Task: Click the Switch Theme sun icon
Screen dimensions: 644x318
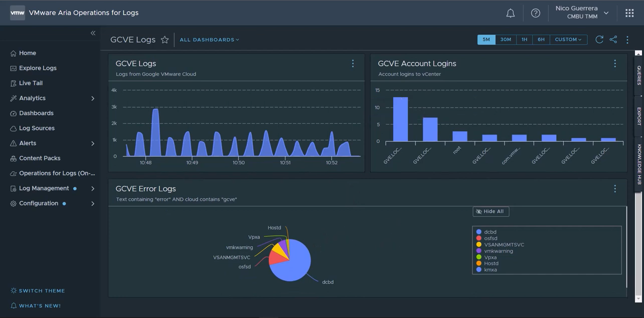Action: (14, 290)
